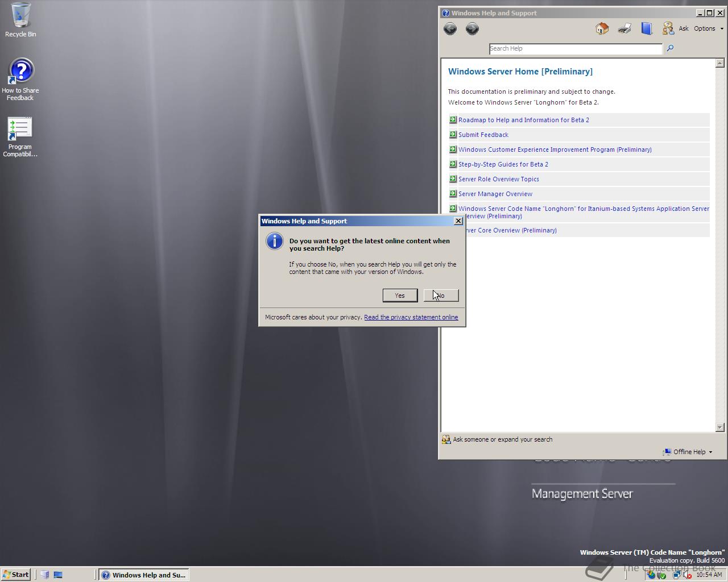728x582 pixels.
Task: Click the scrollbar up arrow in Help
Action: (719, 63)
